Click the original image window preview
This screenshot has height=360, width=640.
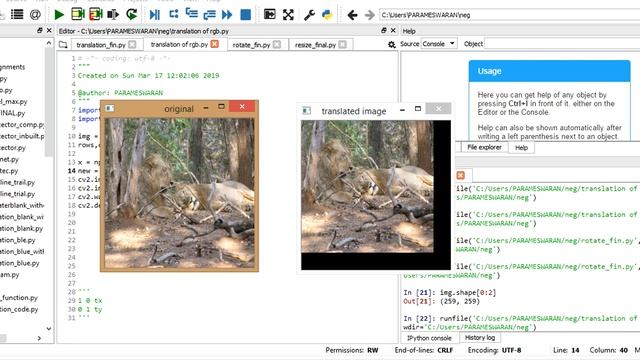179,193
